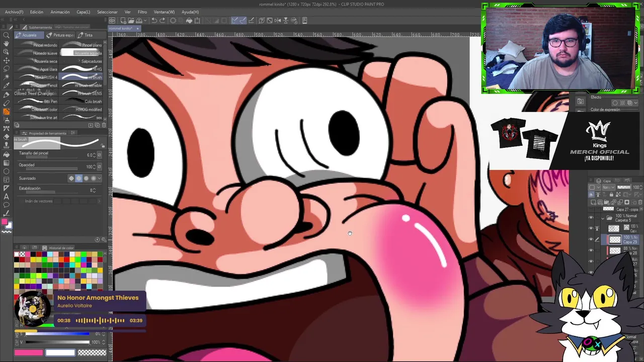Open the Archivo menu
The image size is (644, 362).
coord(14,12)
